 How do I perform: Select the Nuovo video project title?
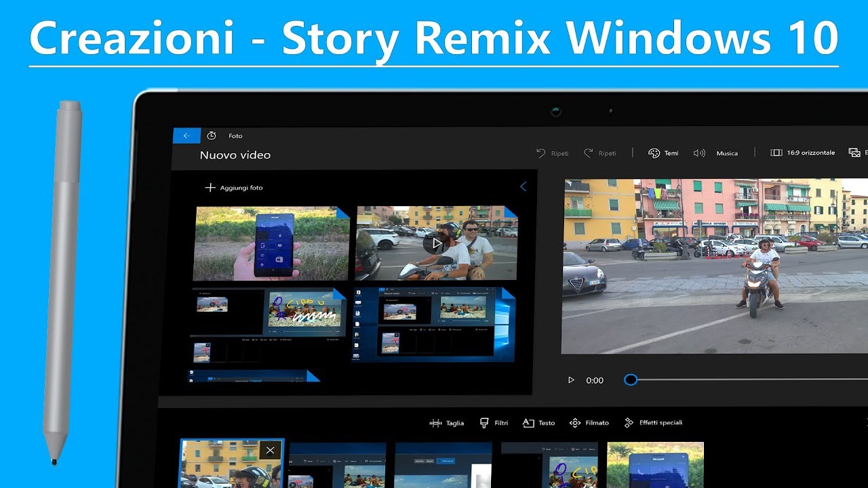click(x=235, y=155)
